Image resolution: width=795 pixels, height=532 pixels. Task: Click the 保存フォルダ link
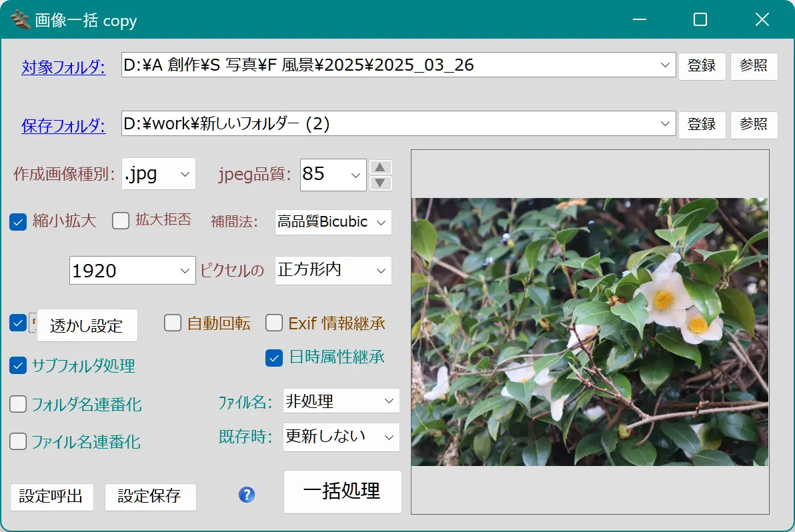[63, 125]
